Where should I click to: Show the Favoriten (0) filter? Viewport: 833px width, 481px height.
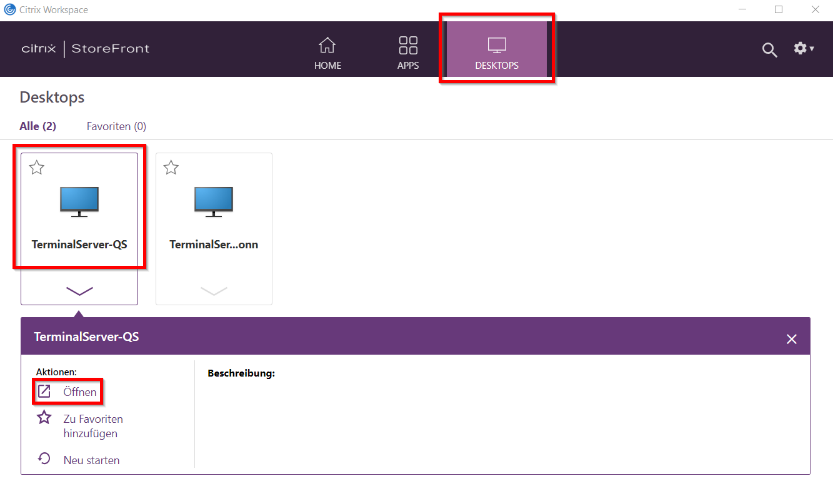coord(116,126)
